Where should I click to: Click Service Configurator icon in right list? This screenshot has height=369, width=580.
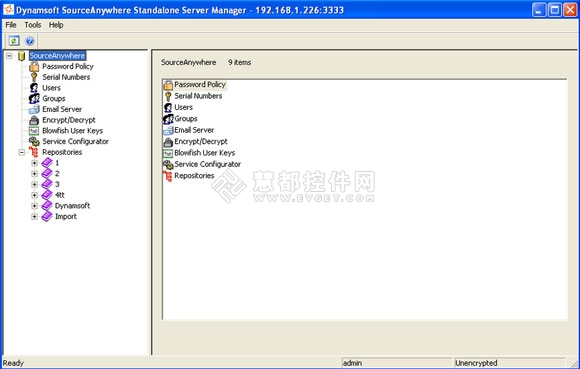coord(168,165)
